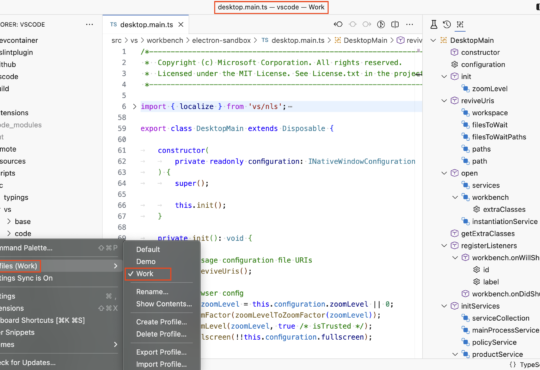
Task: Open Explorer panel ellipsis menu
Action: click(x=90, y=24)
